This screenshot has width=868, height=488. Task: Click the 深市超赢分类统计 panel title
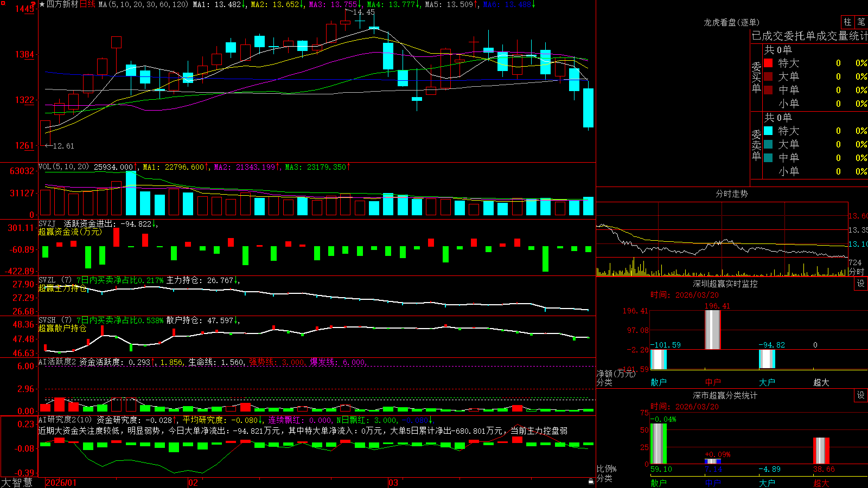[x=725, y=395]
